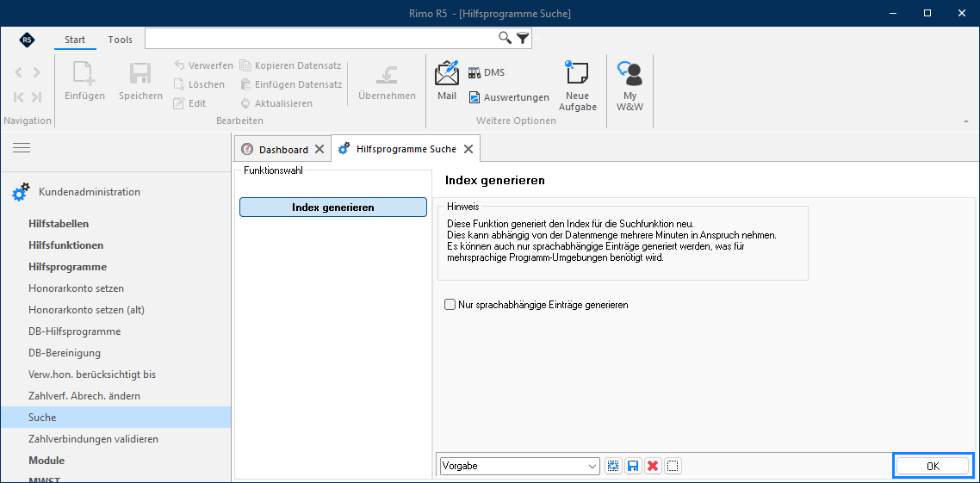Close the Hilfsprogramme Suche tab
The image size is (980, 483).
(468, 149)
